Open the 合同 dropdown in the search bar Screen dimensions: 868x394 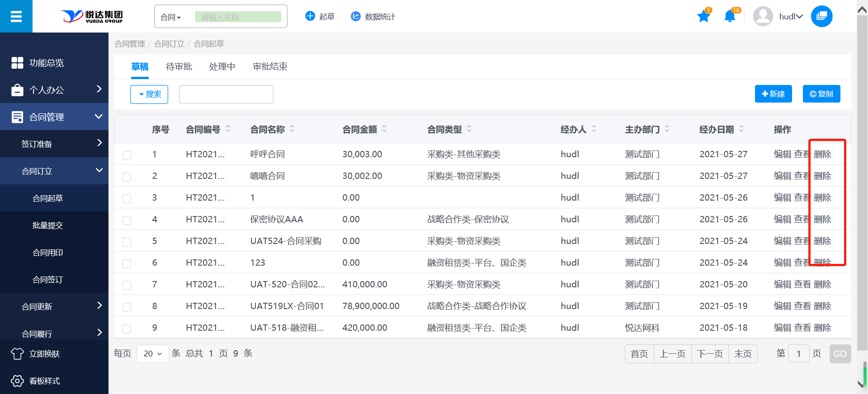[x=171, y=17]
